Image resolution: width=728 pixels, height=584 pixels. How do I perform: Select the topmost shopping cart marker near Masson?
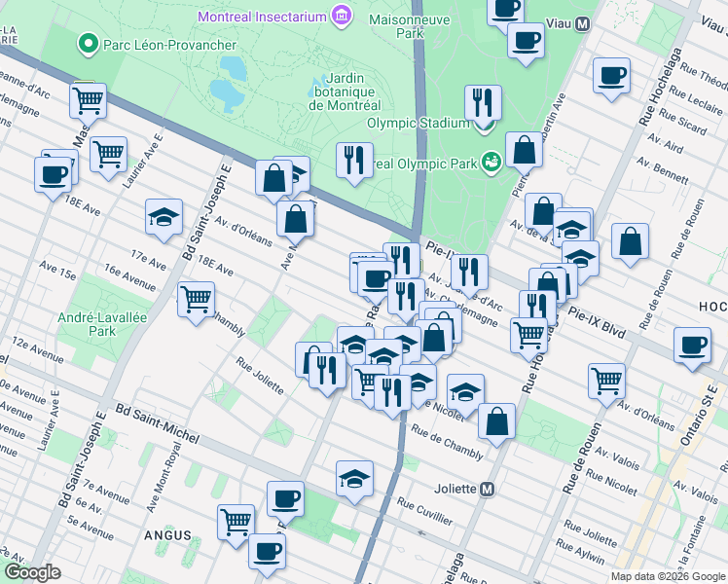coord(88,100)
